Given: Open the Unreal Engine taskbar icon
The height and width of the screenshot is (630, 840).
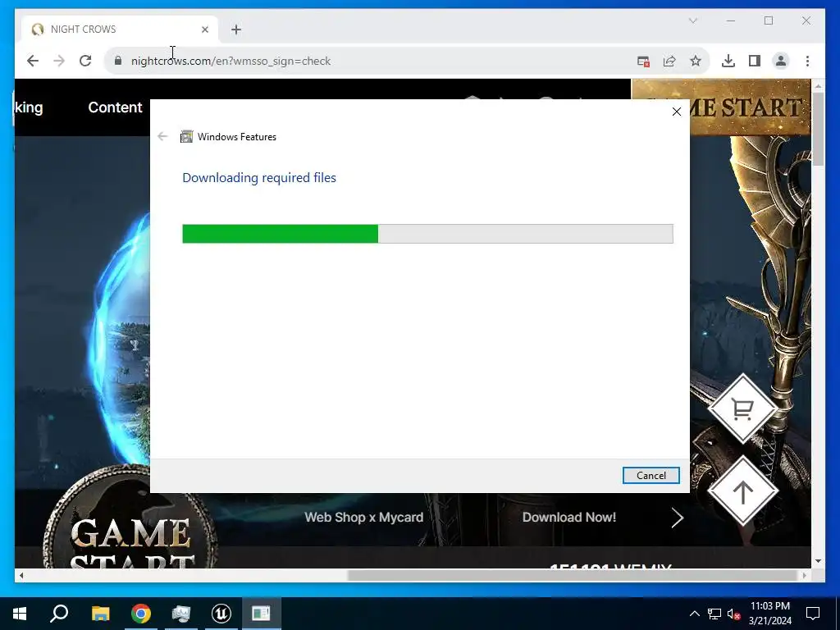Looking at the screenshot, I should point(221,614).
